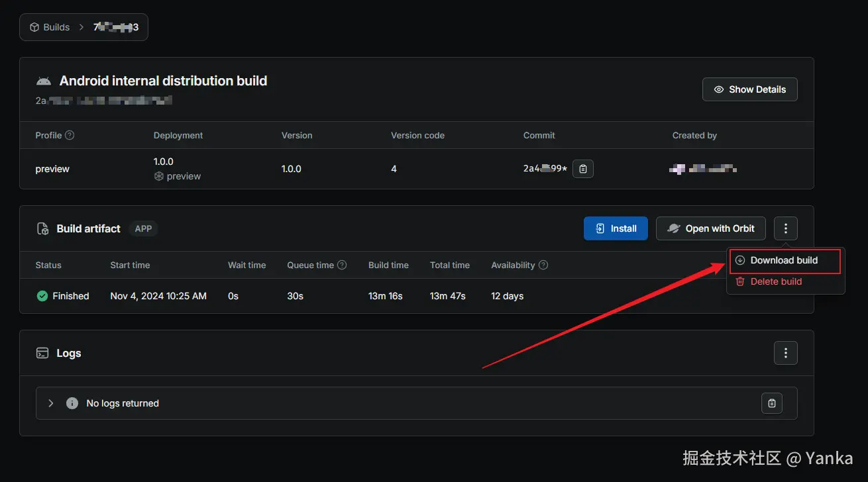The width and height of the screenshot is (868, 482).
Task: Expand the No logs returned row
Action: [51, 403]
